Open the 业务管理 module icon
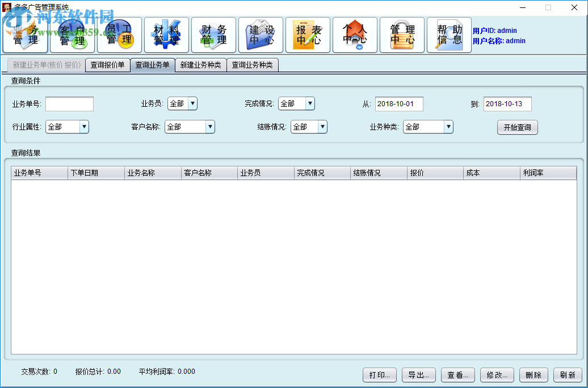 pos(25,35)
